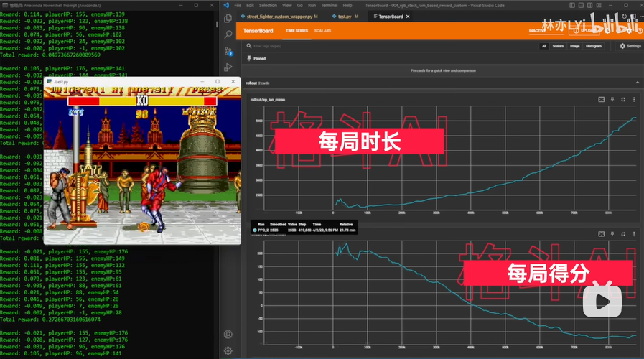
Task: Open more options on lower reward card
Action: coord(634,234)
